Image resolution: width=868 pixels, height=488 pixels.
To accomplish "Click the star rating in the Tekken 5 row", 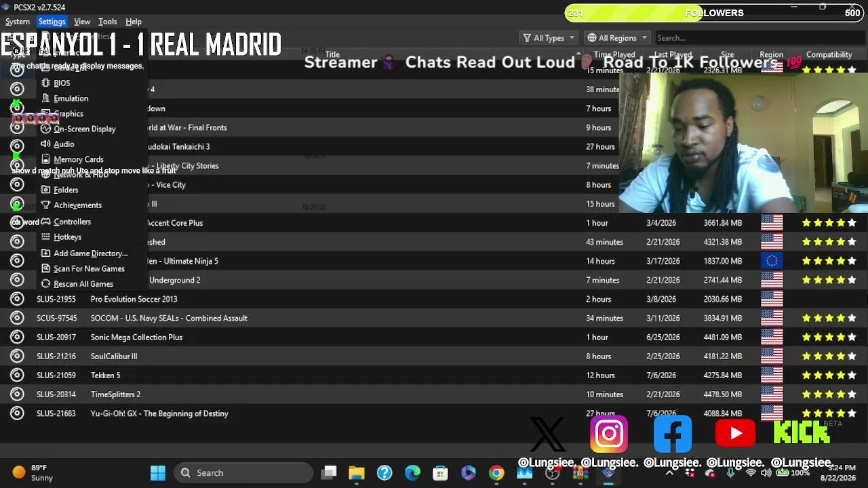I will pyautogui.click(x=829, y=375).
